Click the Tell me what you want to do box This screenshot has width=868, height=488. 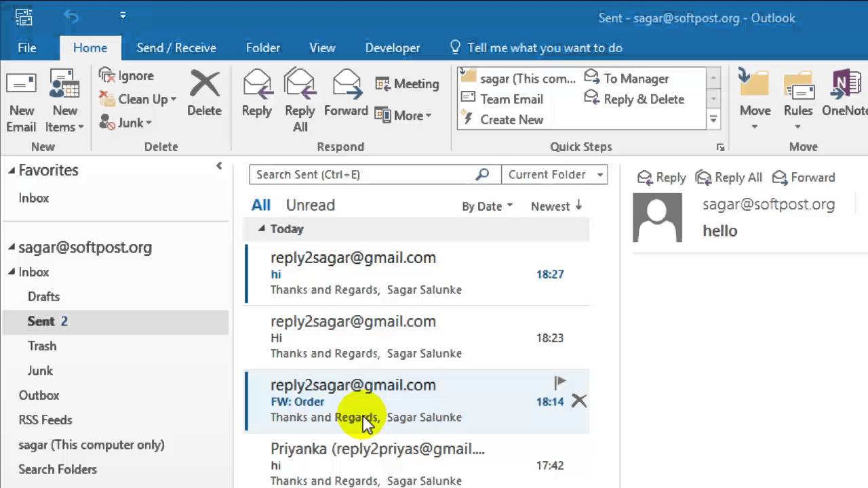(x=536, y=47)
